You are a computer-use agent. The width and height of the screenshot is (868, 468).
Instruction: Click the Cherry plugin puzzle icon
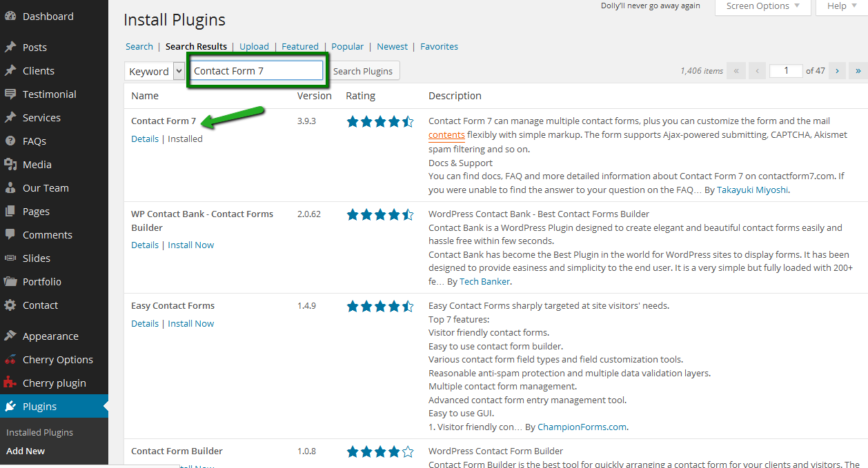click(x=10, y=383)
